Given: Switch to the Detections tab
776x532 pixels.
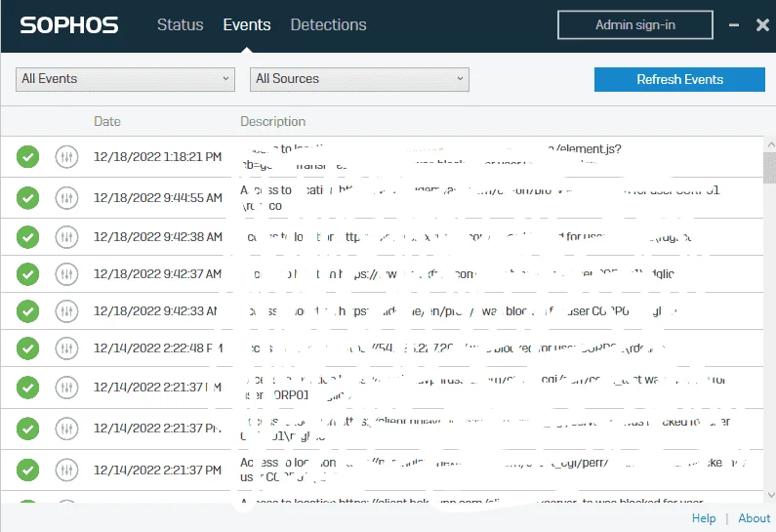Looking at the screenshot, I should [328, 24].
